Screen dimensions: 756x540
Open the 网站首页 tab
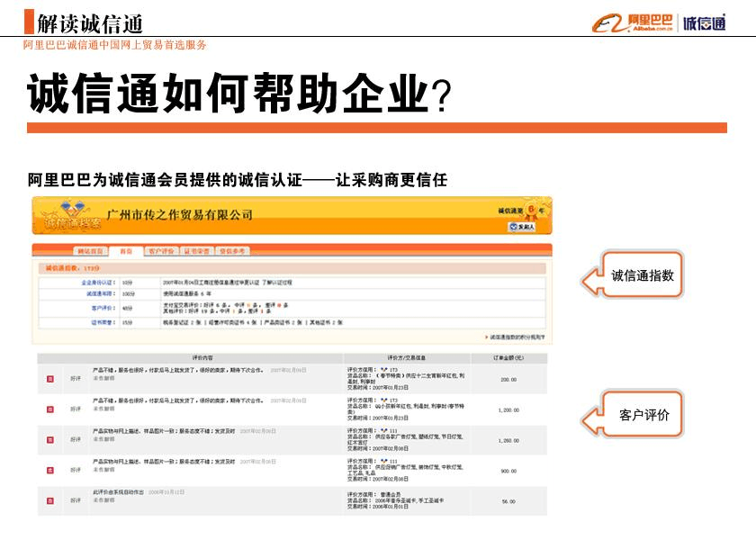(90, 251)
